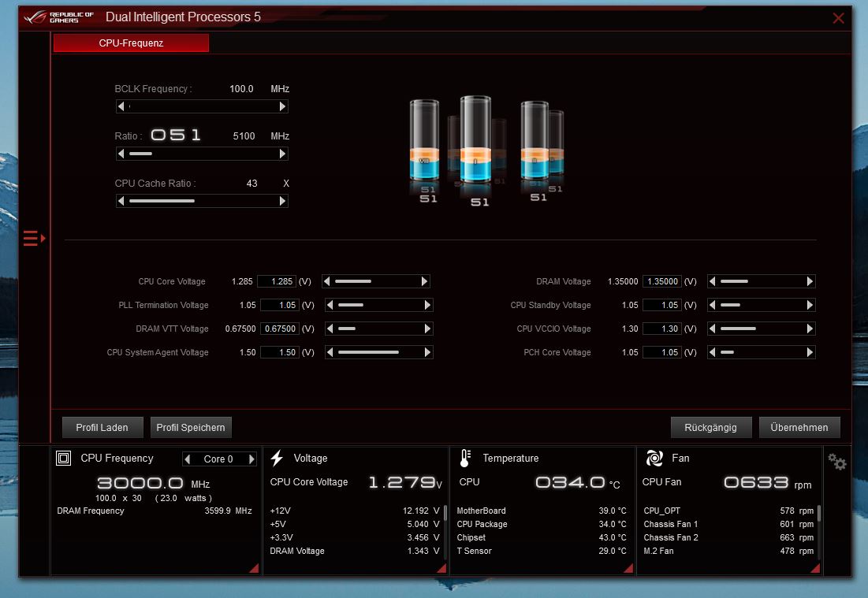Click the BCLK Frequency slider track

tap(202, 106)
